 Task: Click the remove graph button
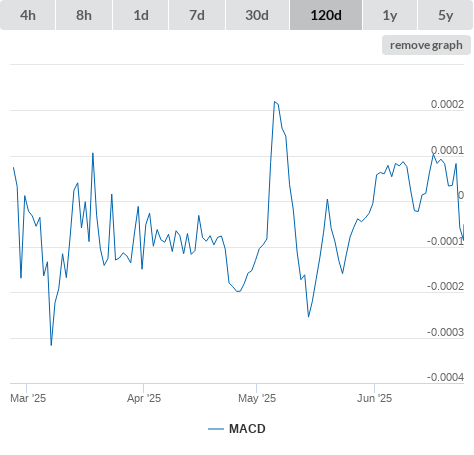click(426, 45)
